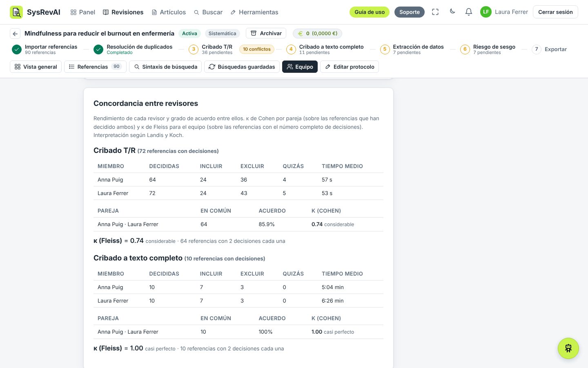588x368 pixels.
Task: Switch to Referencias tab
Action: (95, 67)
